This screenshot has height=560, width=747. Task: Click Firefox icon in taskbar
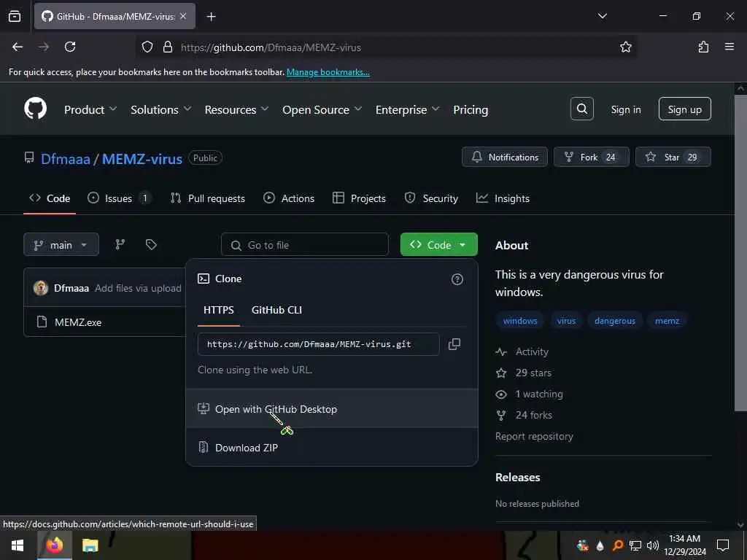coord(54,545)
